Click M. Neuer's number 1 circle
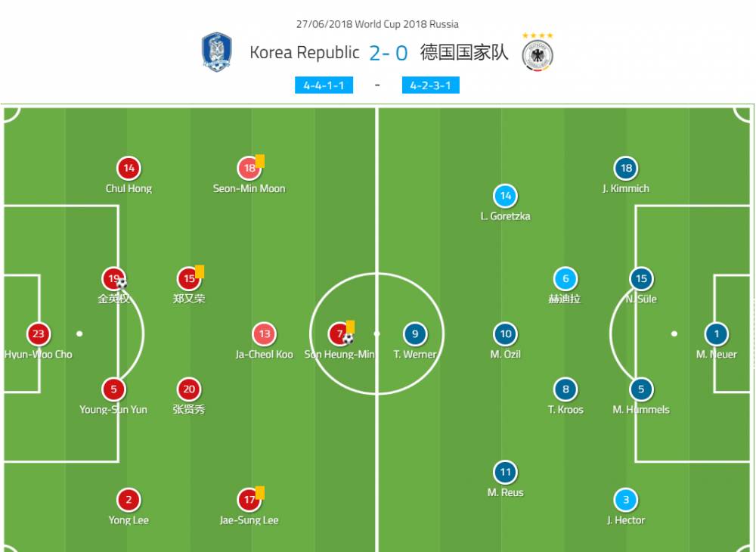Viewport: 756px width, 552px height. 717,333
